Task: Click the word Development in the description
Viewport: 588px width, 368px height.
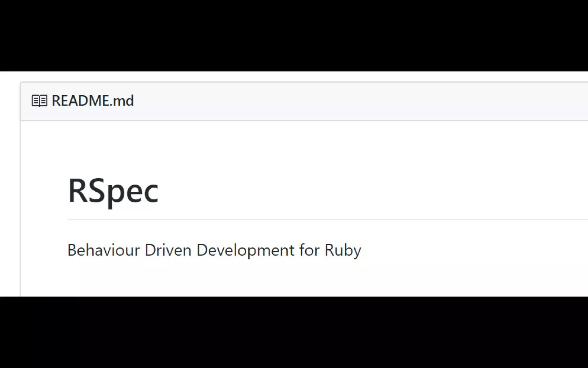Action: 245,250
